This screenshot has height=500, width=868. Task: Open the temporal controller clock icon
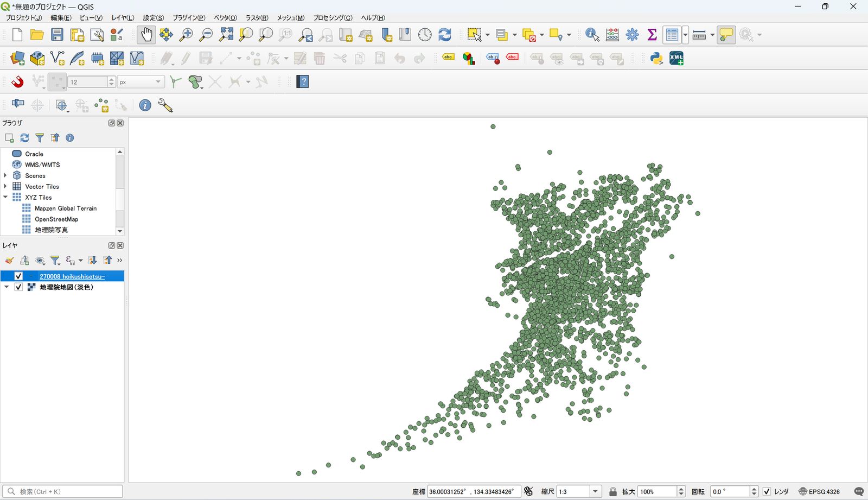pyautogui.click(x=425, y=35)
